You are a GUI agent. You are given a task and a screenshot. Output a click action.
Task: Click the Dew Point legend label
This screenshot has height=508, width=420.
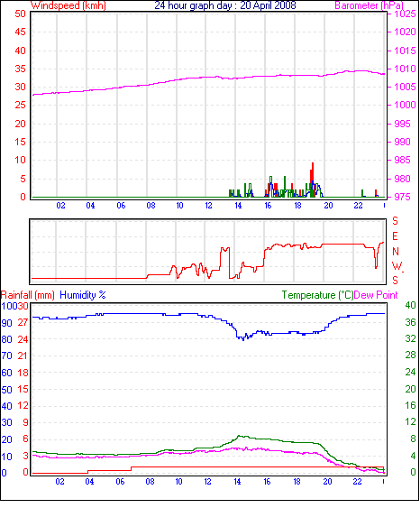(x=376, y=295)
